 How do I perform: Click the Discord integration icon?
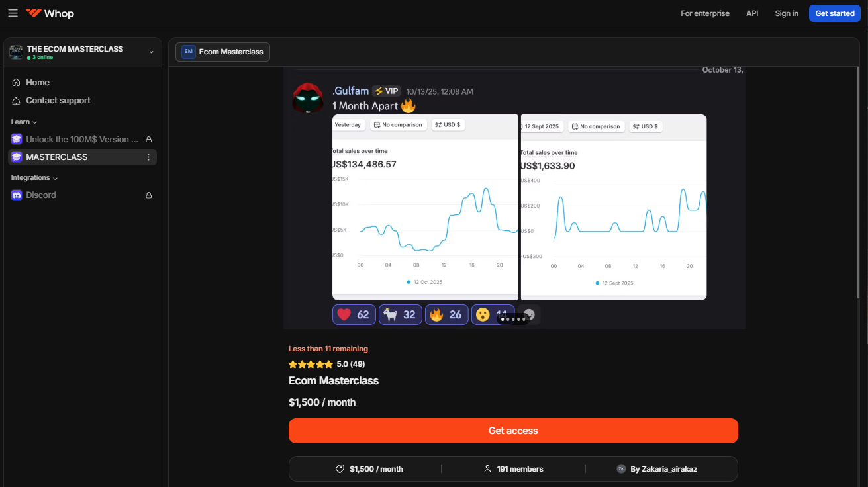click(17, 195)
